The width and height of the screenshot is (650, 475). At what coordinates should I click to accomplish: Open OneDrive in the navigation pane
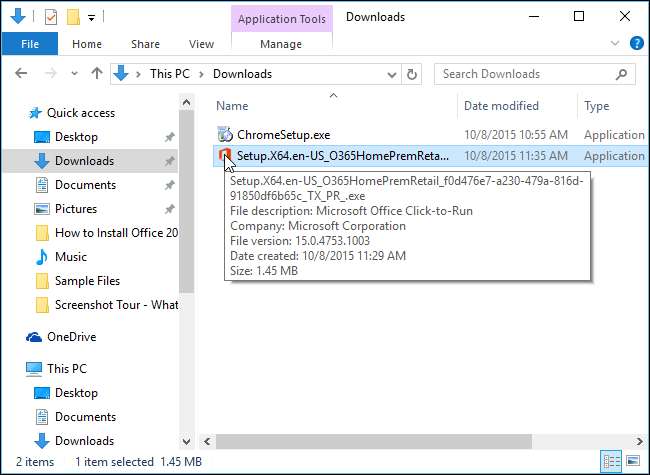click(x=72, y=337)
